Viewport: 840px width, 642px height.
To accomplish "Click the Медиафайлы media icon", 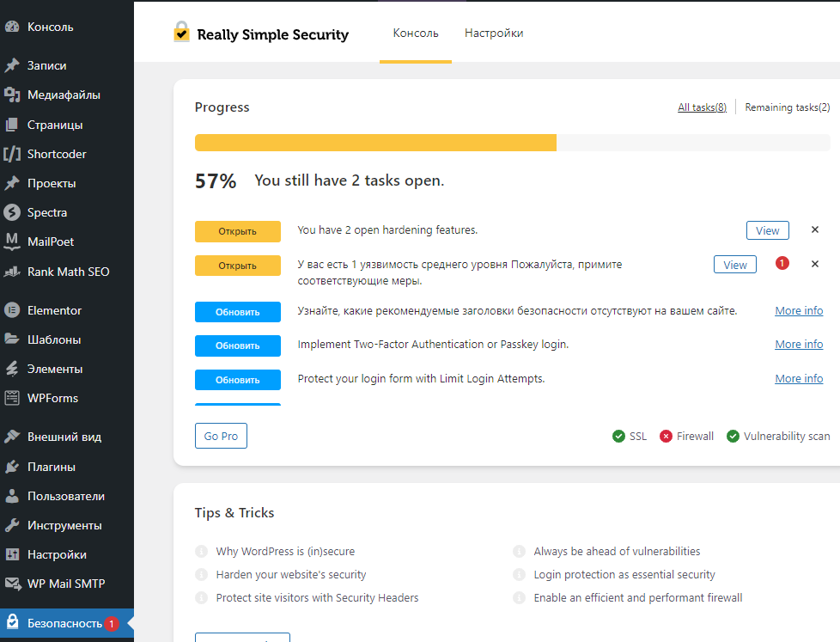I will pyautogui.click(x=12, y=95).
